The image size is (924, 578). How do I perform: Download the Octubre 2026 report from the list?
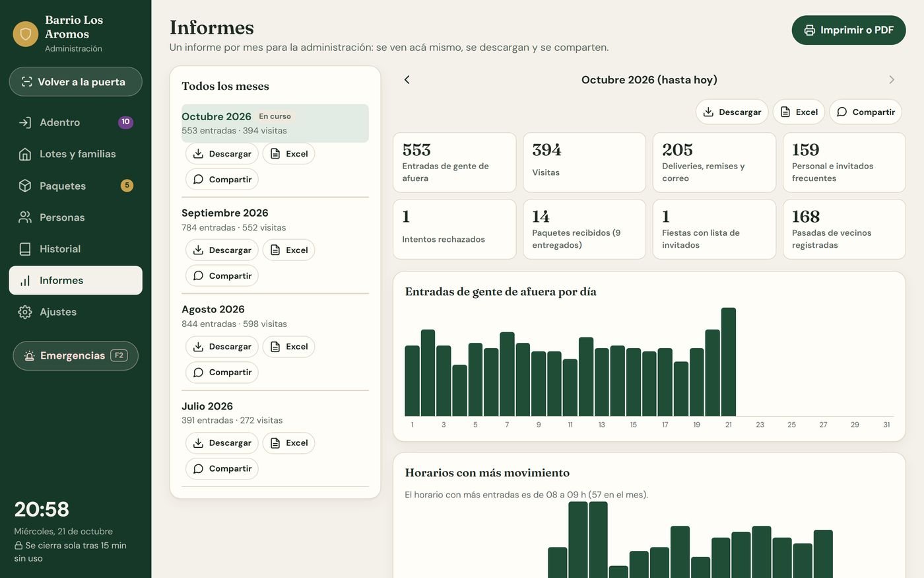222,154
